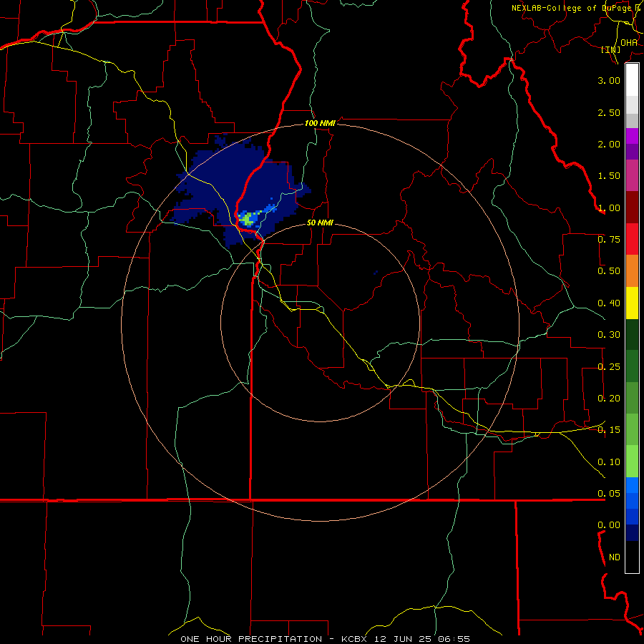Click the [IN] units label
The width and height of the screenshot is (644, 644).
pyautogui.click(x=610, y=49)
